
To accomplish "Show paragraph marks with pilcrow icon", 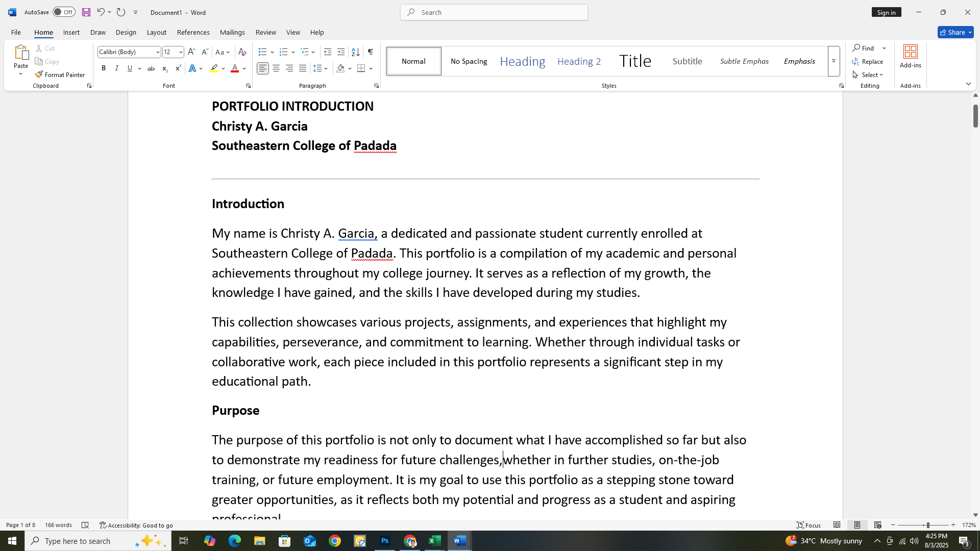I will point(371,52).
